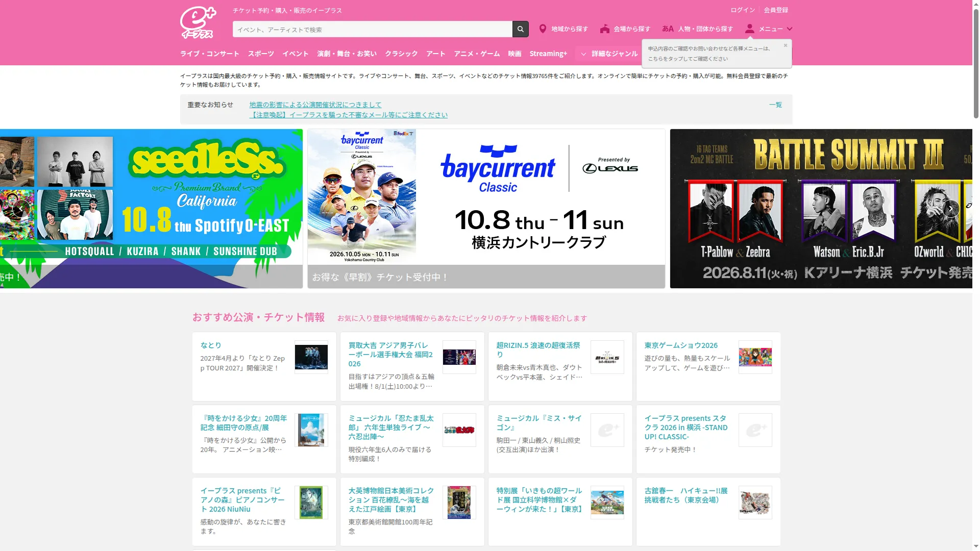This screenshot has height=551, width=980.
Task: Open baycurrent Classic banner
Action: [x=486, y=209]
